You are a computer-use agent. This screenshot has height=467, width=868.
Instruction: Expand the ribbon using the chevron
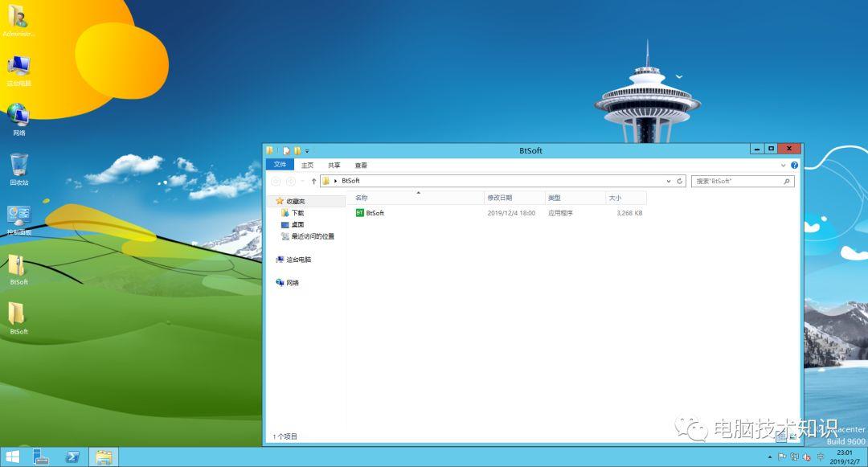(x=784, y=166)
